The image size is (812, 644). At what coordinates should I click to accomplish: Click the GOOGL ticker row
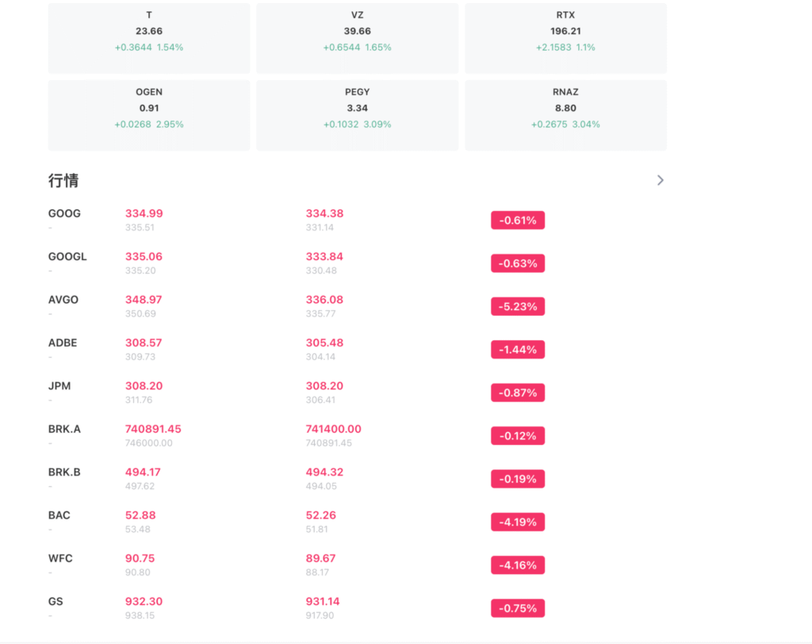click(67, 257)
